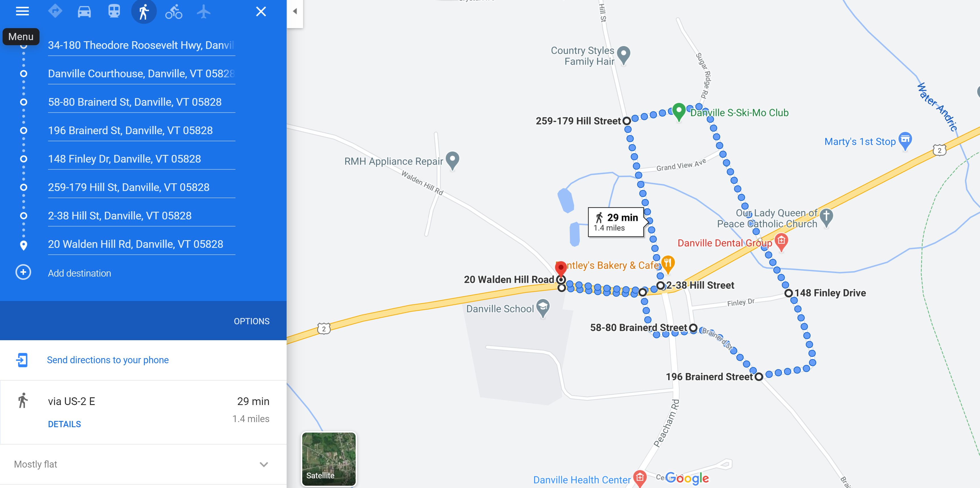Switch to the Satellite view thumbnail
This screenshot has width=980, height=488.
(x=329, y=459)
